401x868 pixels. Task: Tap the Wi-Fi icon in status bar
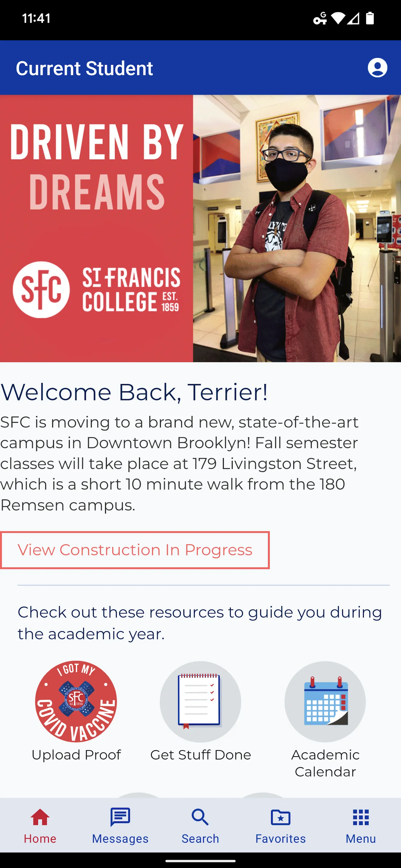tap(338, 18)
